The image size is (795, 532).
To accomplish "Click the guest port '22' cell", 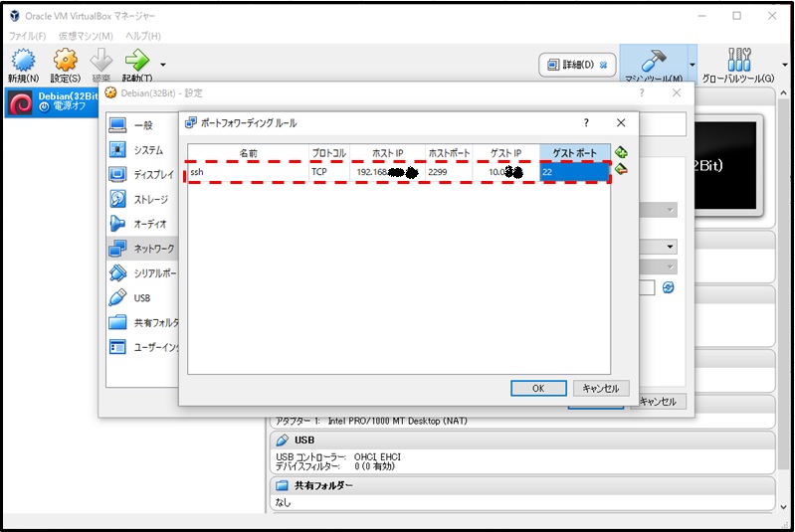I will pyautogui.click(x=574, y=172).
